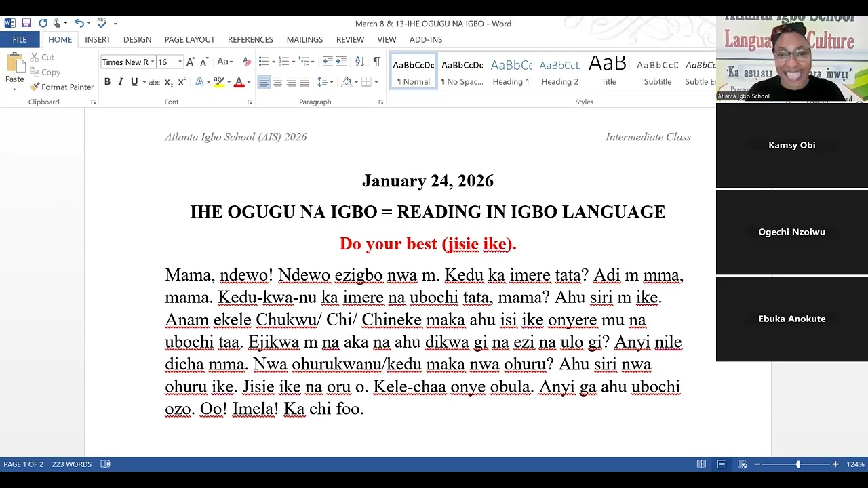
Task: Sort the selected text A to Z
Action: point(359,62)
